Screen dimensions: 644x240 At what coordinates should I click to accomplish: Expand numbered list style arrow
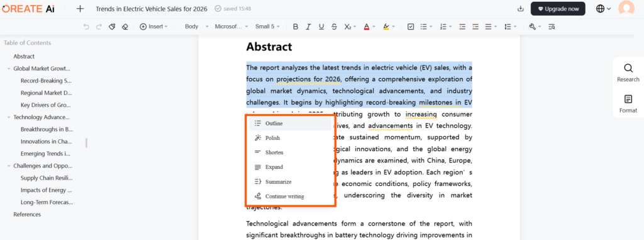[x=450, y=26]
